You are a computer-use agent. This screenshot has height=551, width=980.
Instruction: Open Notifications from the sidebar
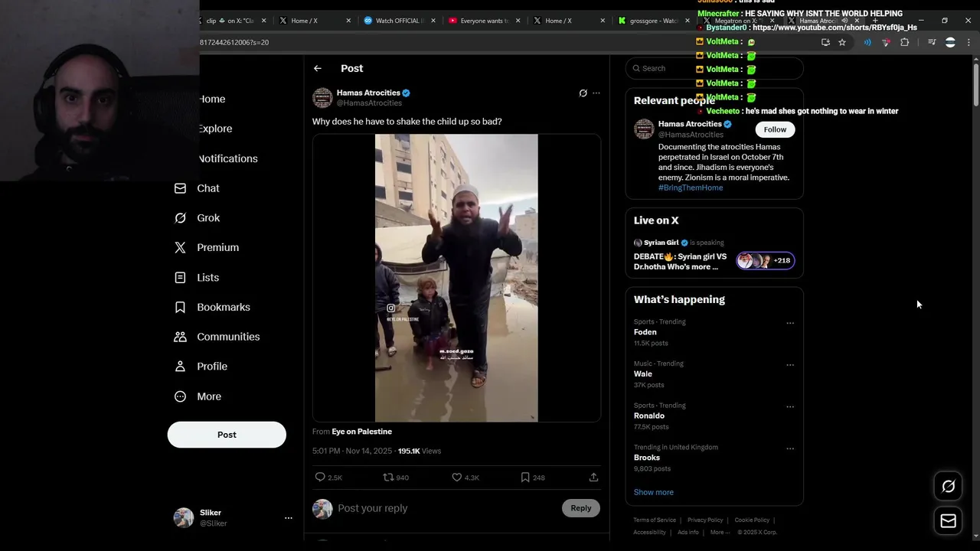click(x=227, y=158)
